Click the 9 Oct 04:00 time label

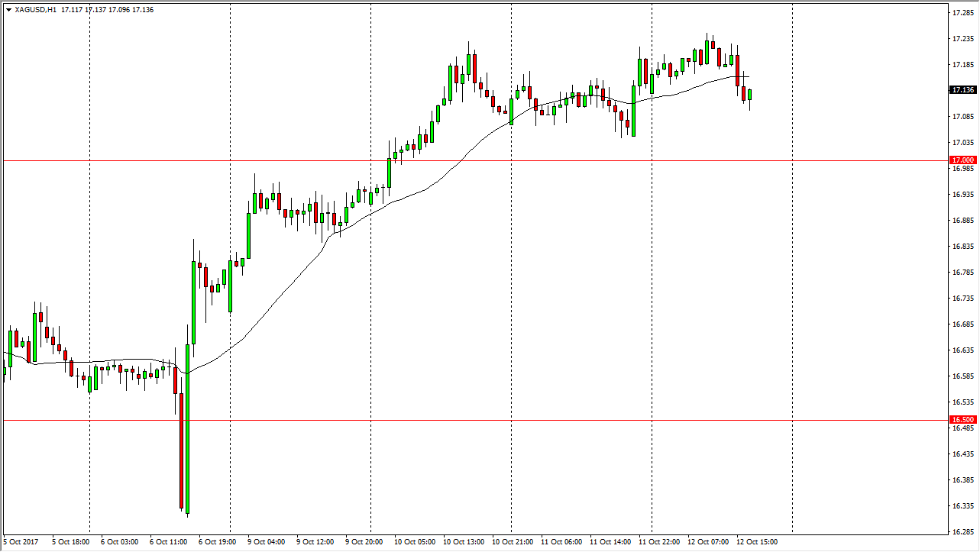(268, 542)
